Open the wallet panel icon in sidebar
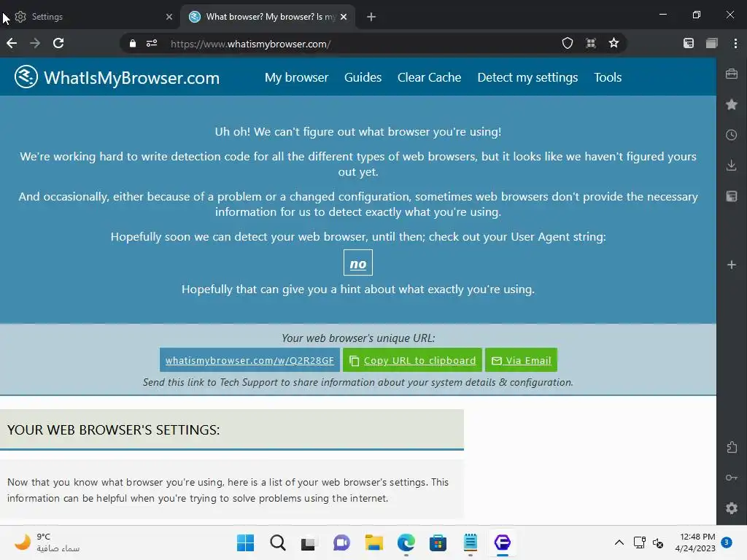The image size is (747, 560). 732,196
